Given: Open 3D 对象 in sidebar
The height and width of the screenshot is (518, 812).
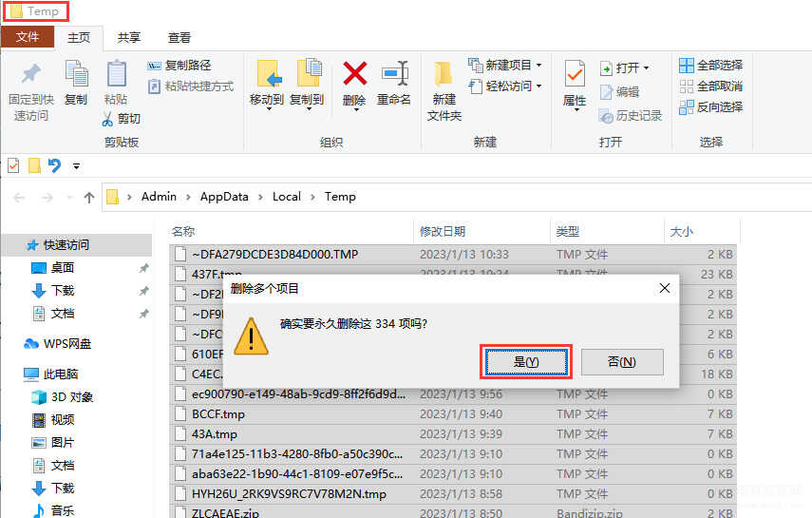Looking at the screenshot, I should [62, 397].
